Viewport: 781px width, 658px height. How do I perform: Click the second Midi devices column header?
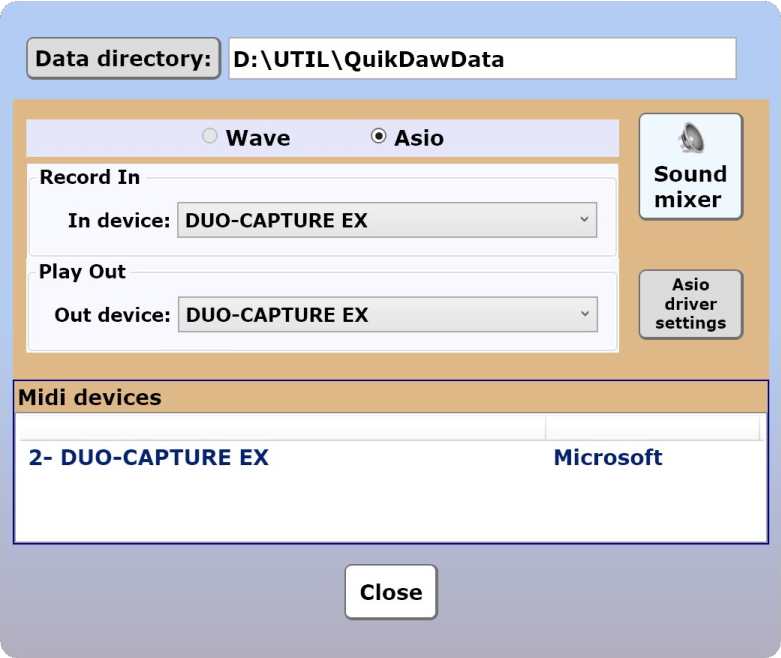pyautogui.click(x=652, y=427)
